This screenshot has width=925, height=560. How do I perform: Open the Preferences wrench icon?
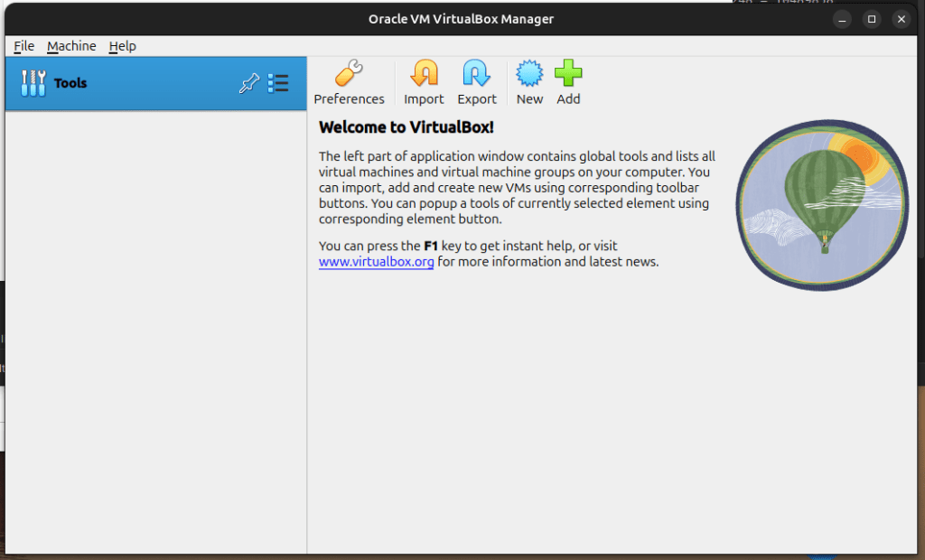tap(349, 73)
